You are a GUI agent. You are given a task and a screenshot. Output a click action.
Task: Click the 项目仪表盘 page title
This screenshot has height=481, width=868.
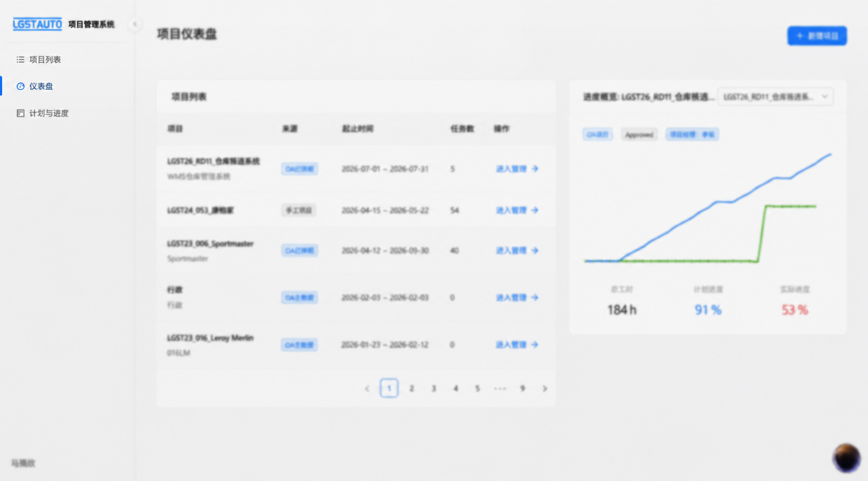(187, 34)
